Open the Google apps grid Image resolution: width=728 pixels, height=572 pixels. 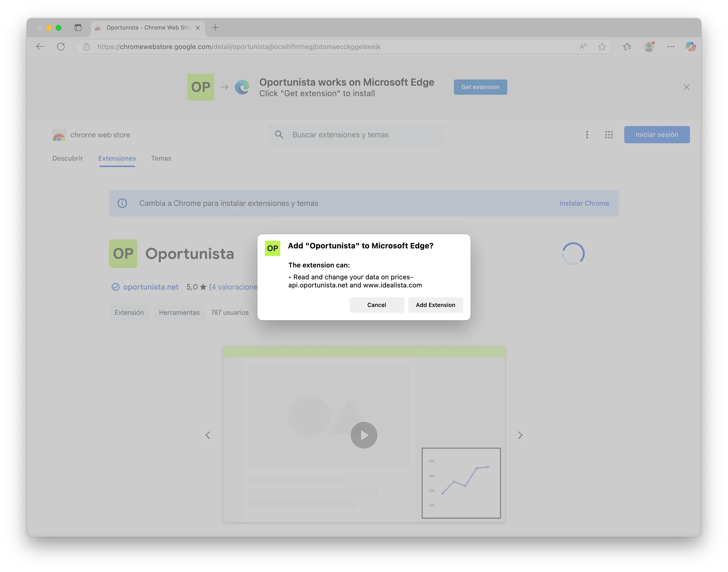(609, 135)
